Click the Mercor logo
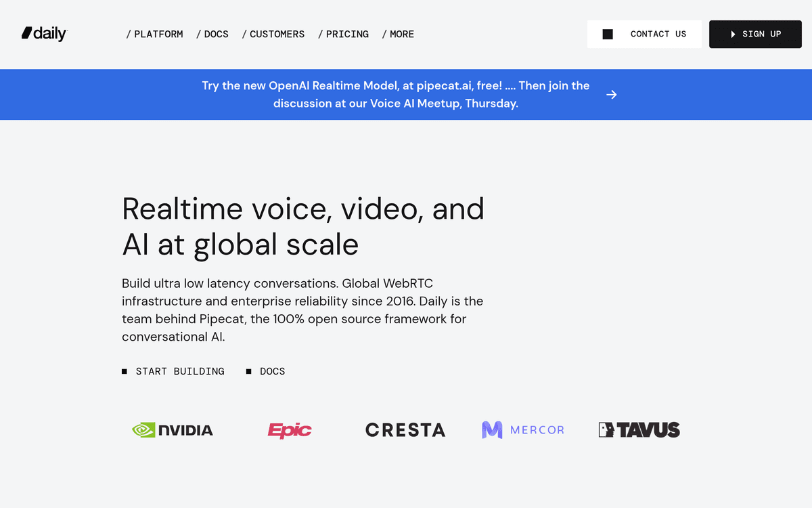Image resolution: width=812 pixels, height=508 pixels. [x=522, y=430]
